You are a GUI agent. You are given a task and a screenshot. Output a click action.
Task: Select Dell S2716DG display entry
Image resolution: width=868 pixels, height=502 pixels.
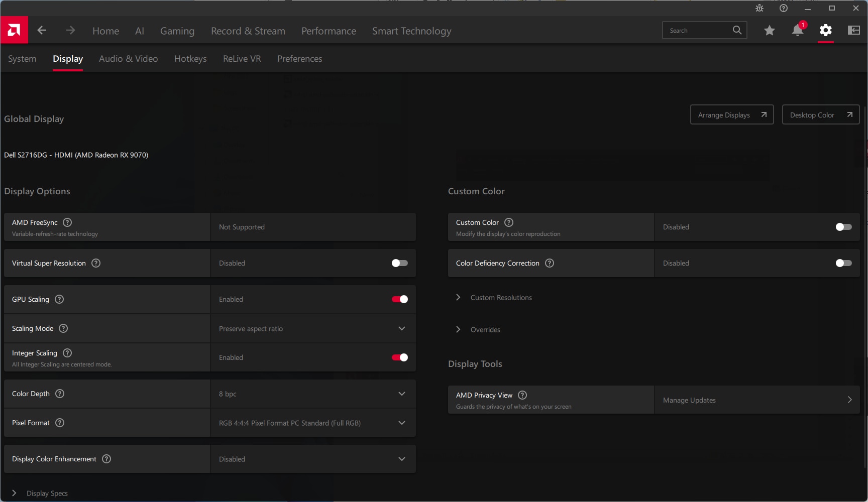[x=76, y=155]
